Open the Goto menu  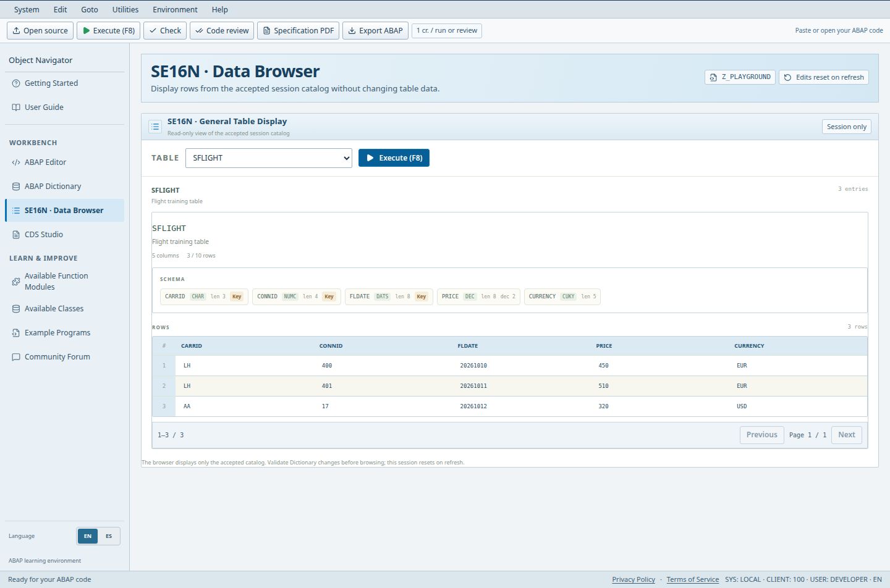[x=90, y=9]
